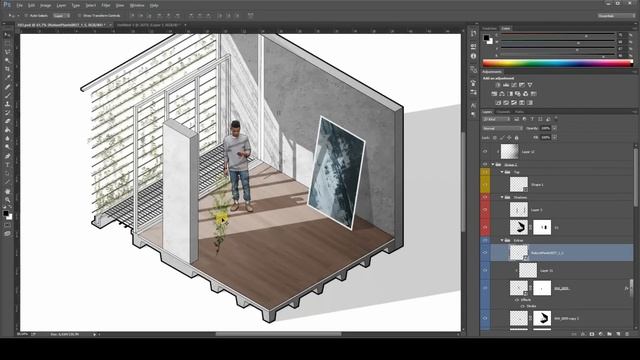Viewport: 640px width, 360px height.
Task: Toggle layer filtering on/off switch
Action: (x=556, y=119)
